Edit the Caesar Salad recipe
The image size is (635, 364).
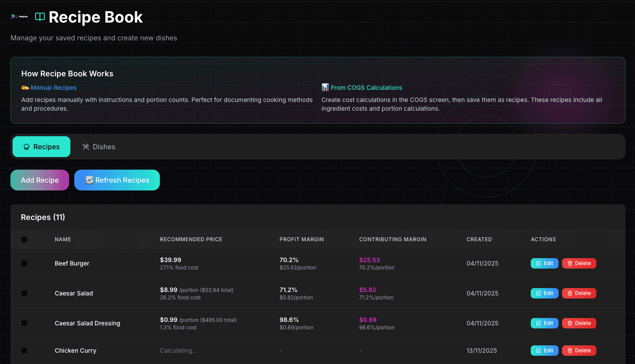click(544, 293)
